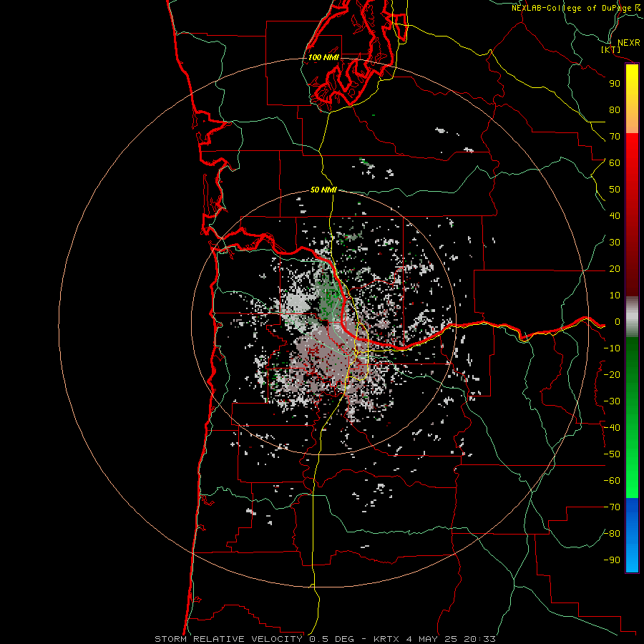
Task: Select the 50 NMI range ring label
Action: [323, 190]
